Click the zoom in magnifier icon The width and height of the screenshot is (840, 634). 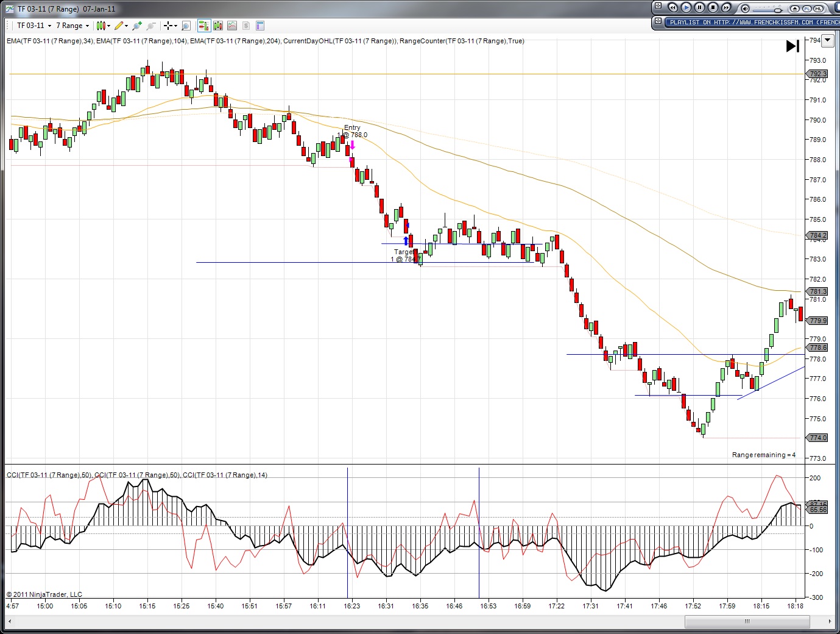pos(137,26)
